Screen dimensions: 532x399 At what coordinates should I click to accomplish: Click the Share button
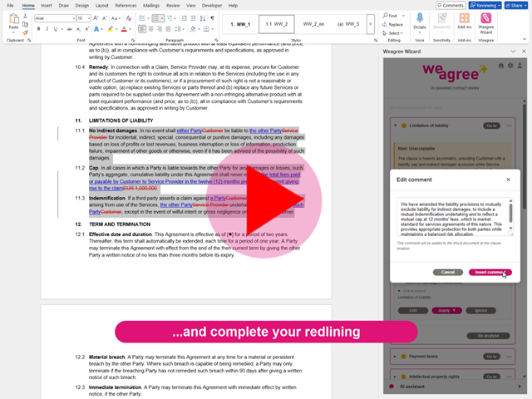[x=515, y=6]
